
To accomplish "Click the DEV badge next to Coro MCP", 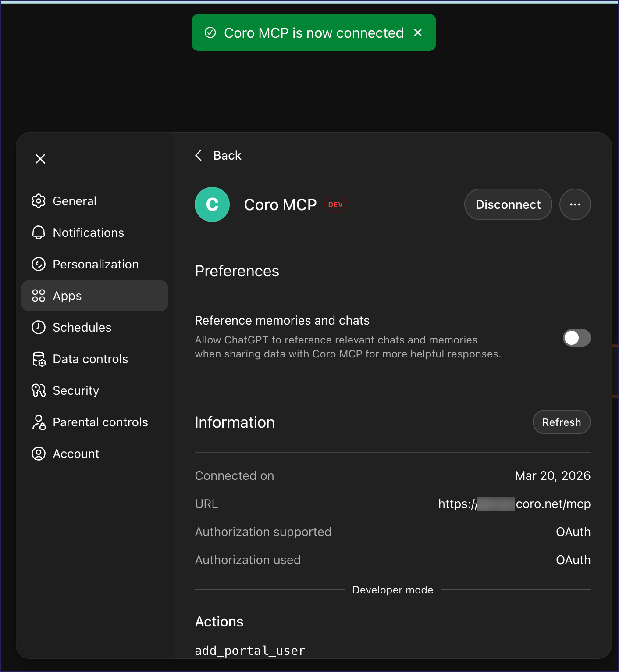I will pos(335,204).
